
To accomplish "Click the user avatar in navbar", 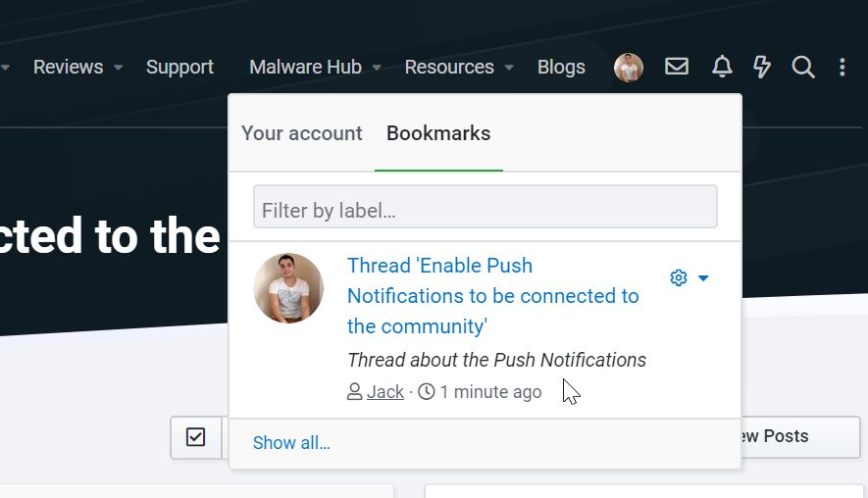I will (629, 68).
